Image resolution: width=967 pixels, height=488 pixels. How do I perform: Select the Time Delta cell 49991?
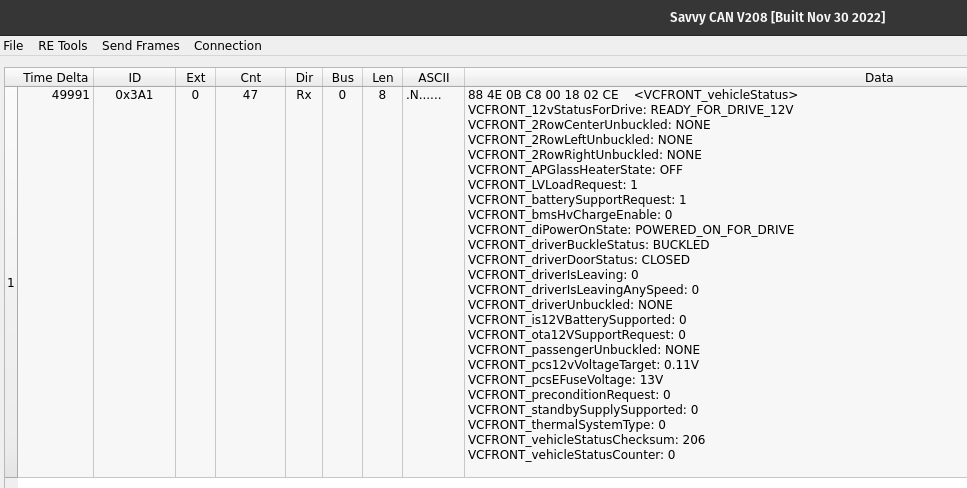click(x=55, y=95)
